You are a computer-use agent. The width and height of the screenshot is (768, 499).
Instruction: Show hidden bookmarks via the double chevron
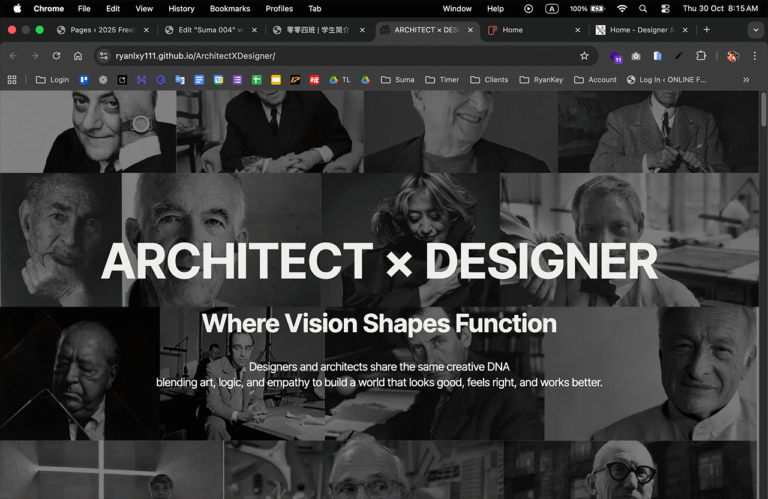(x=746, y=80)
